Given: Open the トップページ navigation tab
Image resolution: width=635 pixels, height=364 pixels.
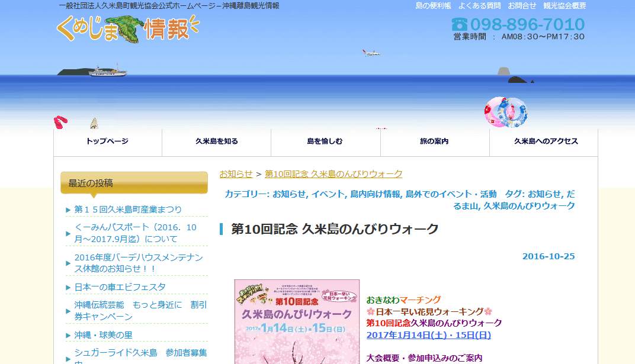Looking at the screenshot, I should pyautogui.click(x=107, y=141).
